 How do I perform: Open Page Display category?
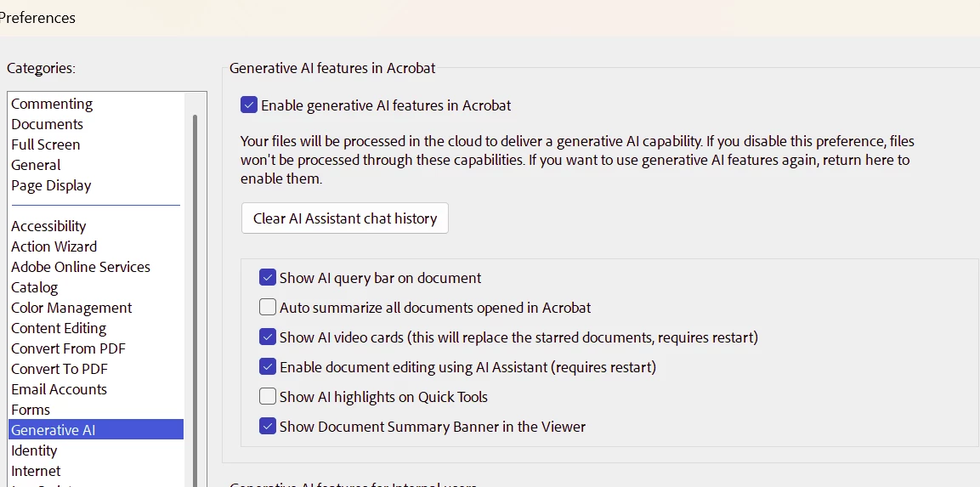tap(51, 185)
